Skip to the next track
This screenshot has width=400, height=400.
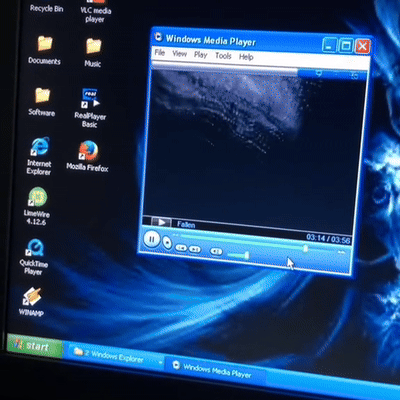click(195, 249)
